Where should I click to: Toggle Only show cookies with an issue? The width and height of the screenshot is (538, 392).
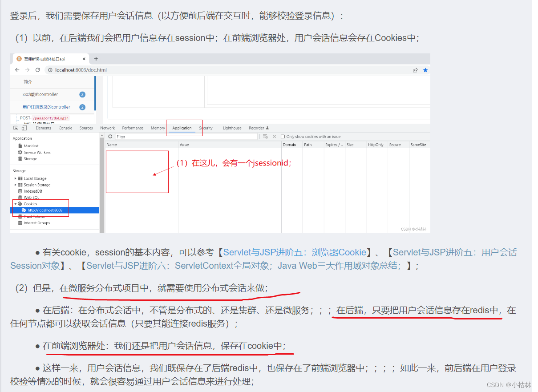click(x=283, y=137)
